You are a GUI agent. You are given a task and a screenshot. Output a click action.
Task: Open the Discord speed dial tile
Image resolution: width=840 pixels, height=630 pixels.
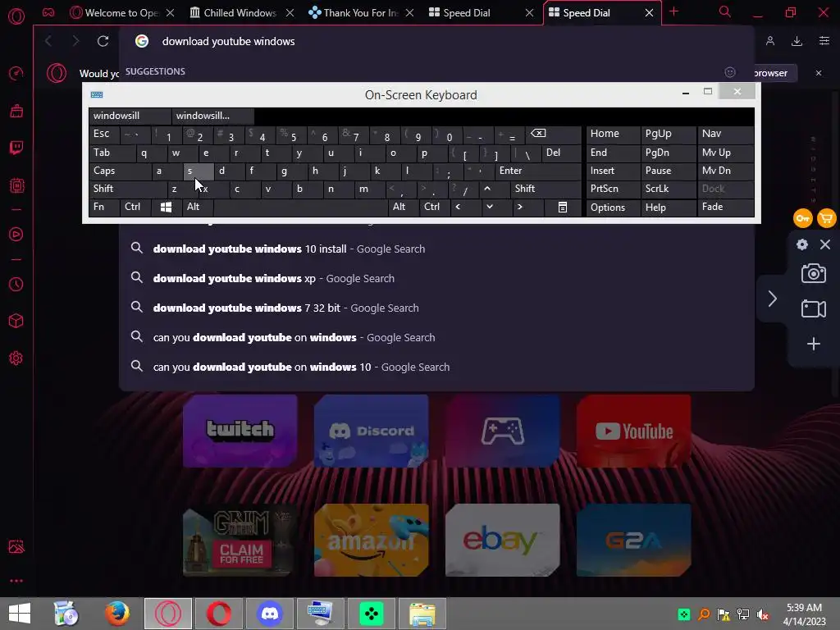point(372,431)
